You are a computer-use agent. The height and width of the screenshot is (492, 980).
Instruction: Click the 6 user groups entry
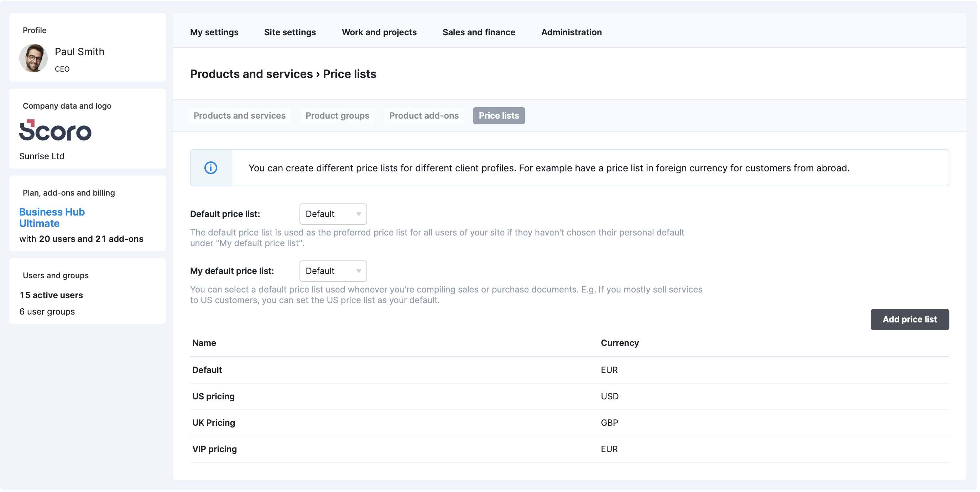[47, 311]
